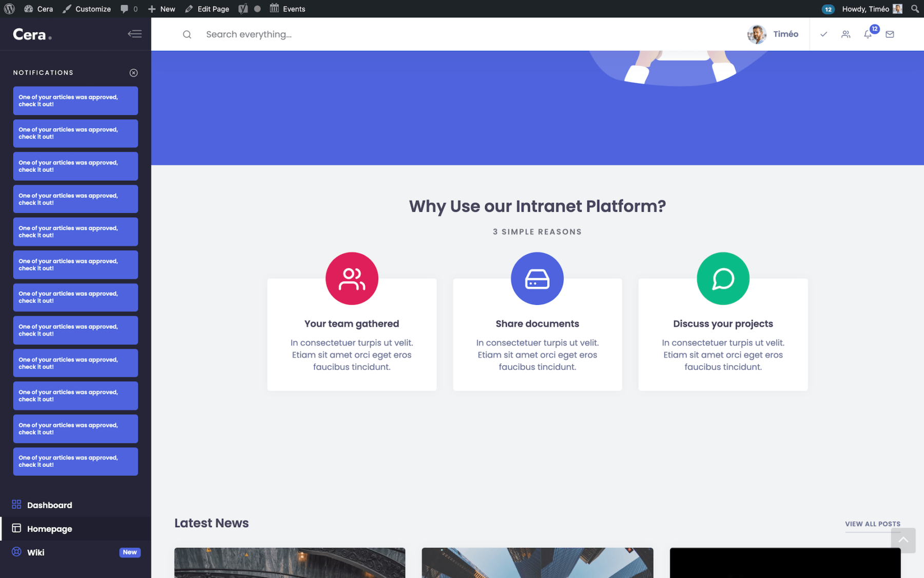This screenshot has width=924, height=578.
Task: Collapse the left sidebar with the hamburger toggle
Action: pyautogui.click(x=134, y=33)
